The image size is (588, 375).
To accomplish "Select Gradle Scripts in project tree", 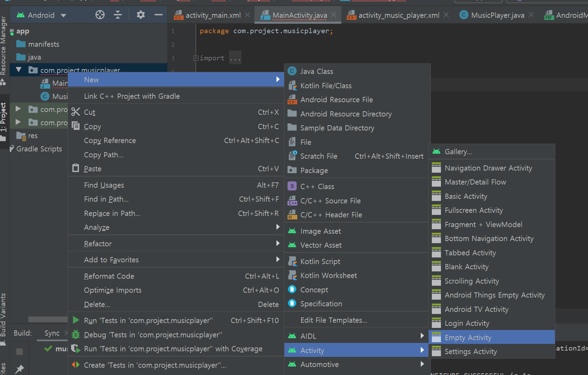I will pyautogui.click(x=39, y=149).
